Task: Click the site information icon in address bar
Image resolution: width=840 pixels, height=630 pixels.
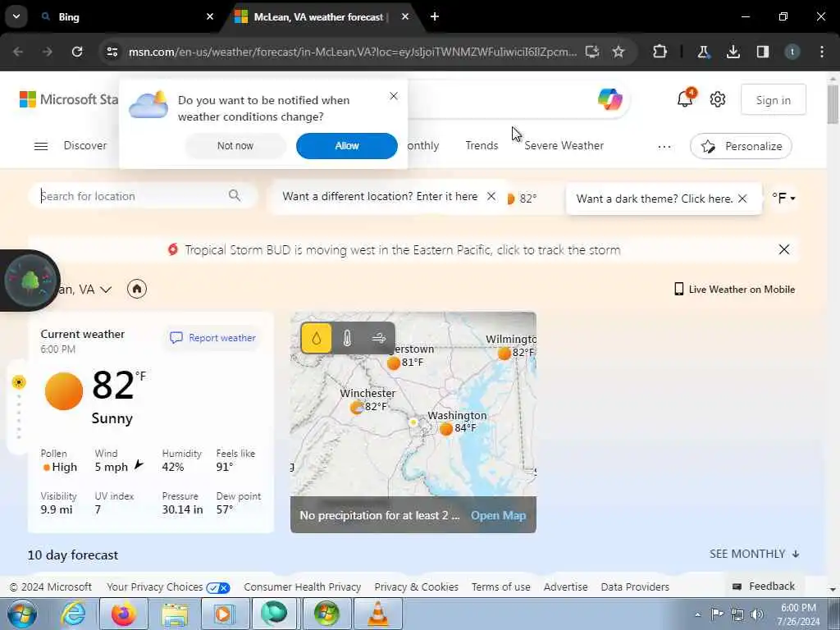Action: coord(112,52)
